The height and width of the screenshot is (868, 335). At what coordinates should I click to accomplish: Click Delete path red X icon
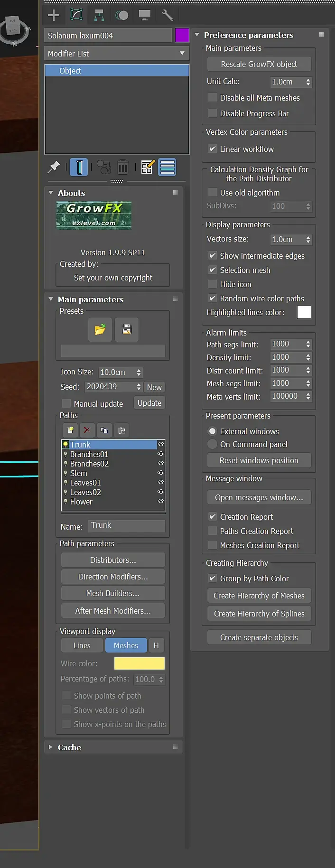point(87,430)
